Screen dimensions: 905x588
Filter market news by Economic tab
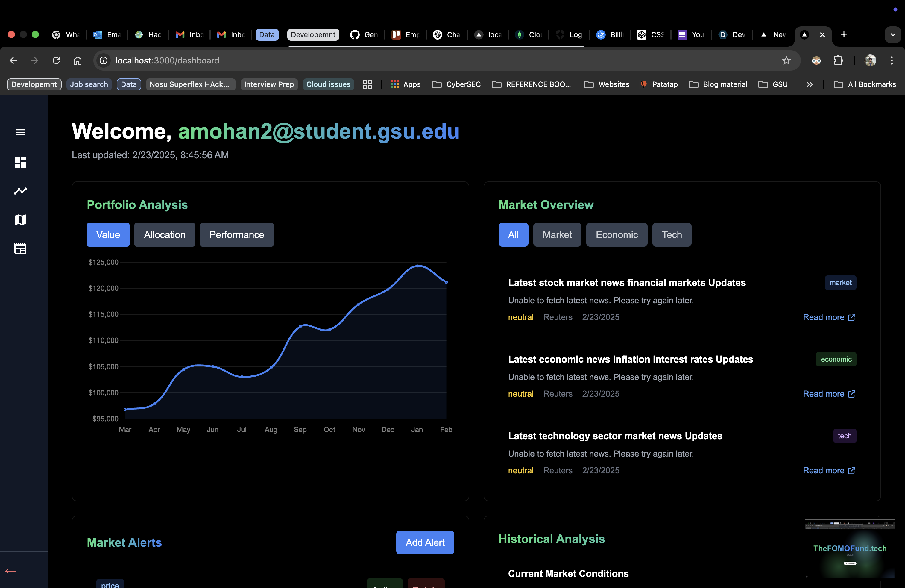(617, 235)
